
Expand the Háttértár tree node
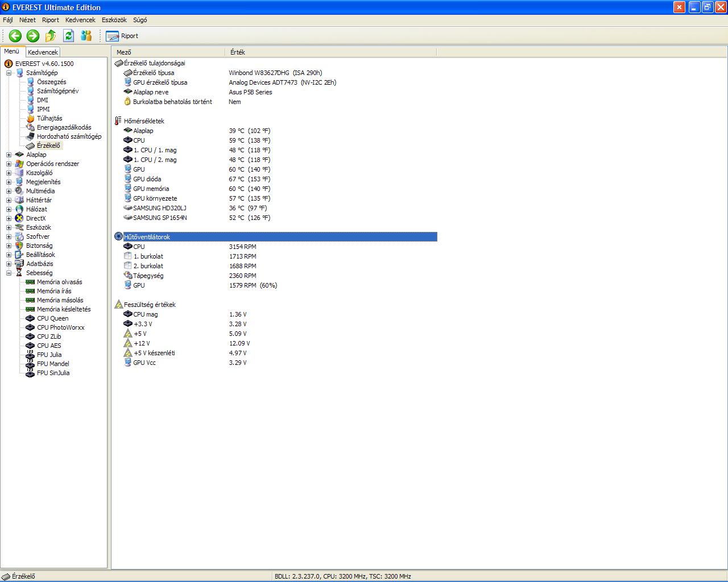tap(9, 200)
